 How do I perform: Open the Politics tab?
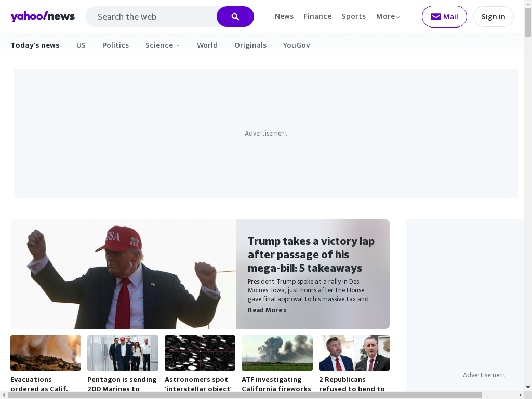[x=115, y=45]
